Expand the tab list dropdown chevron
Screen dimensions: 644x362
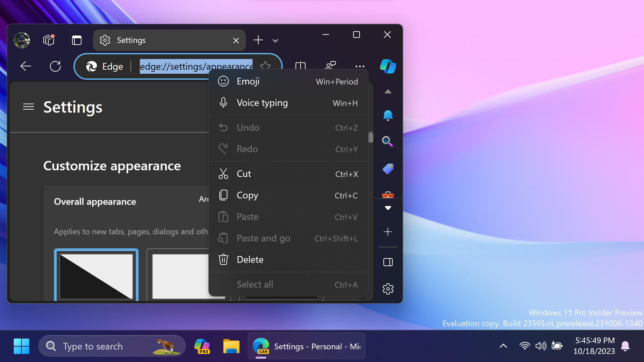point(275,40)
